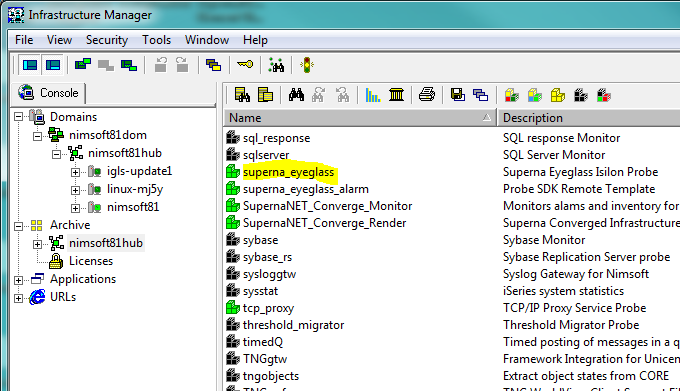Expand the URLs node

pos(19,298)
